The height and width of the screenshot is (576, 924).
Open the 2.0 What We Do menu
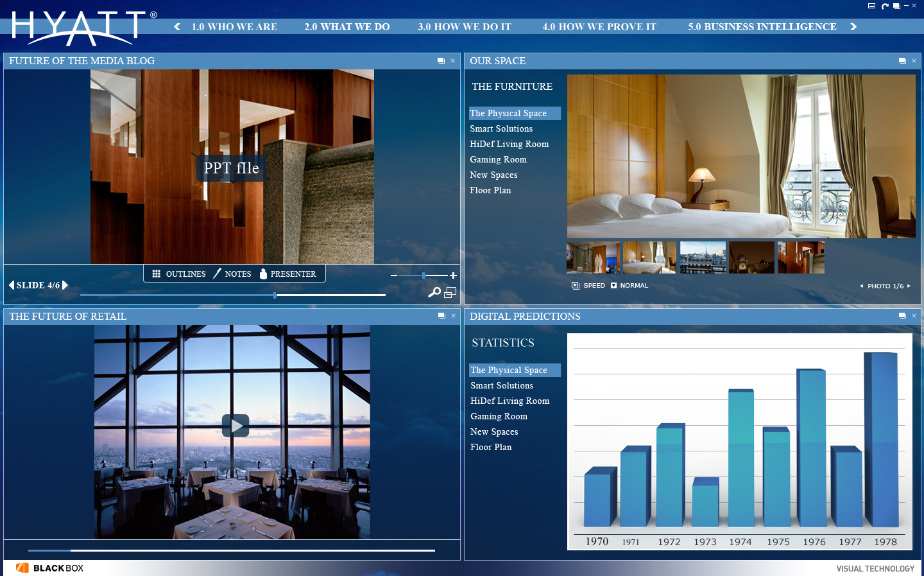347,27
